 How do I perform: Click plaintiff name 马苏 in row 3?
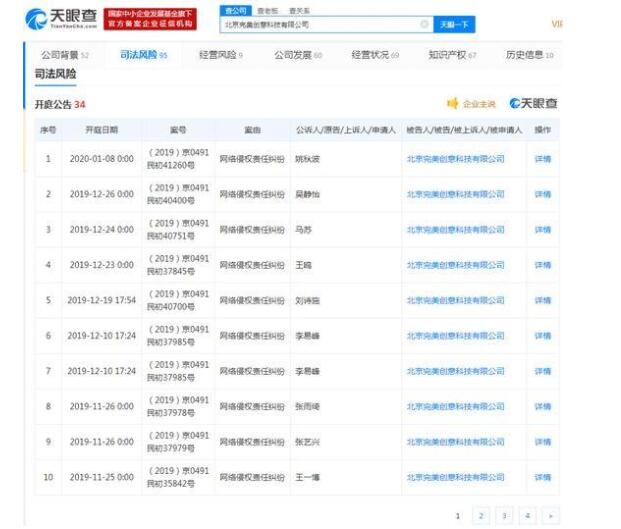pos(303,230)
